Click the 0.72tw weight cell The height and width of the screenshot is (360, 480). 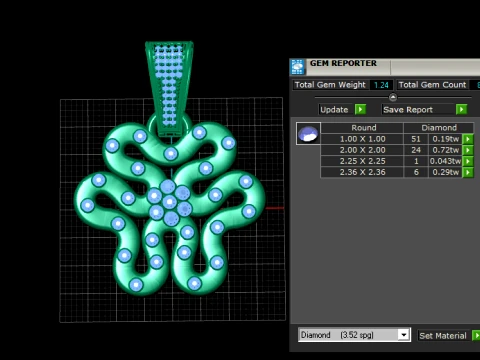point(446,150)
